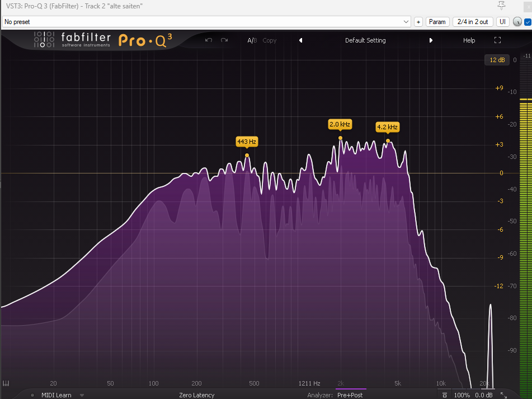Adjust the 0.0 dB output gain control

click(x=483, y=395)
